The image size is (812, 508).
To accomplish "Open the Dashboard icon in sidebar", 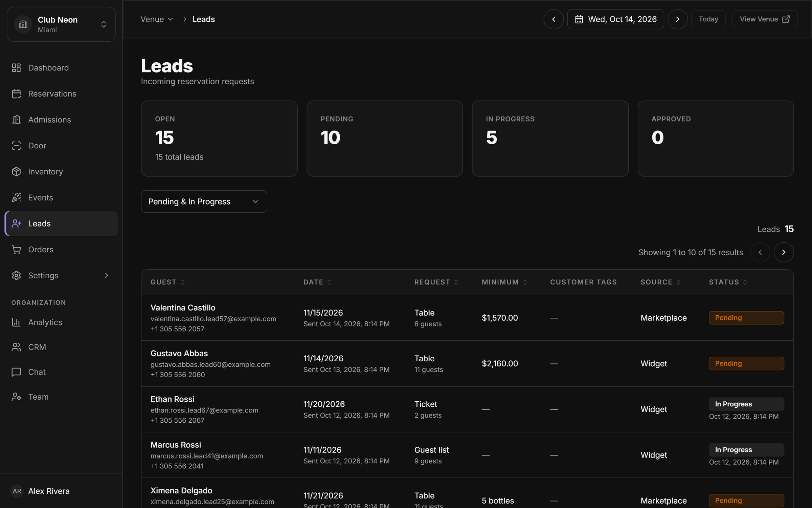I will point(16,68).
